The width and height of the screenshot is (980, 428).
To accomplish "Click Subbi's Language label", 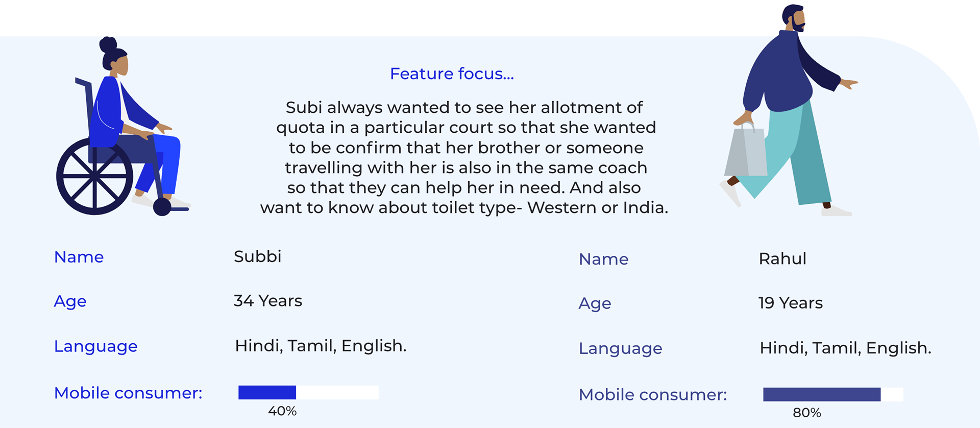I will (96, 346).
